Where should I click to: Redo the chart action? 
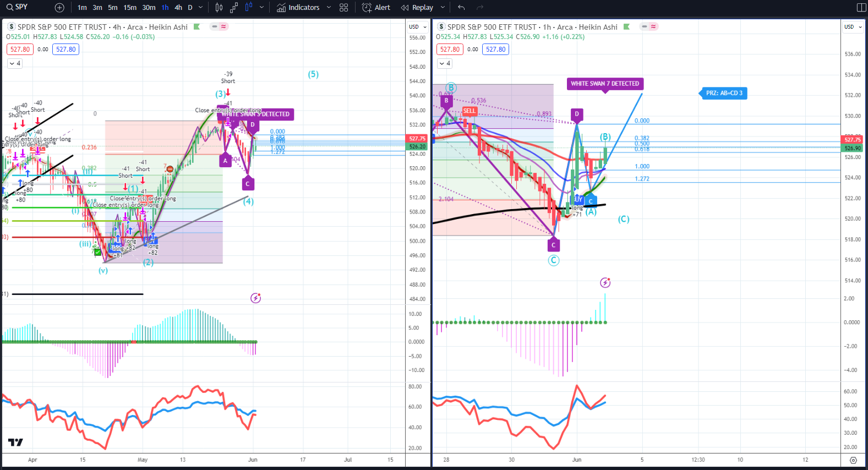(x=480, y=8)
